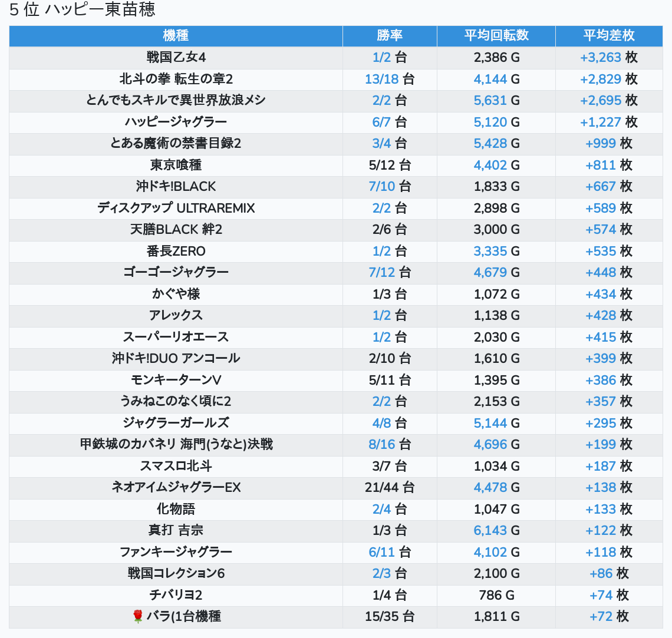Select 北斗の拳 転生の章2 row name

coord(176,79)
